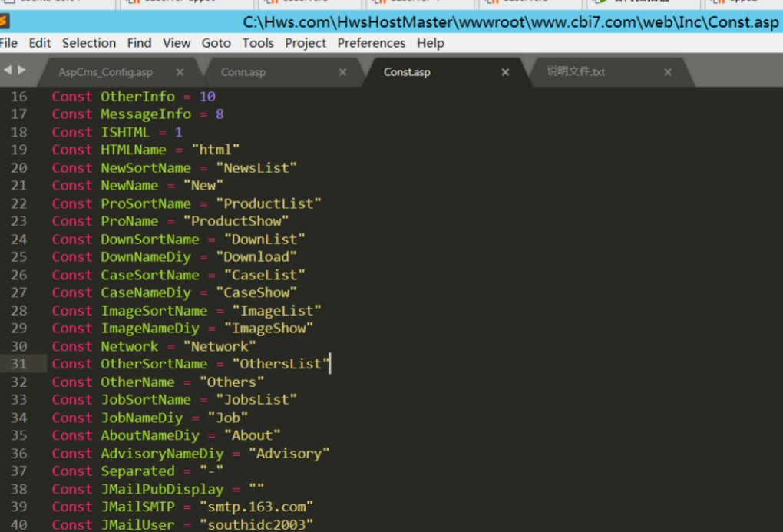Click the Sublime Text app icon in title bar
Screen dimensions: 783x532
click(x=4, y=22)
